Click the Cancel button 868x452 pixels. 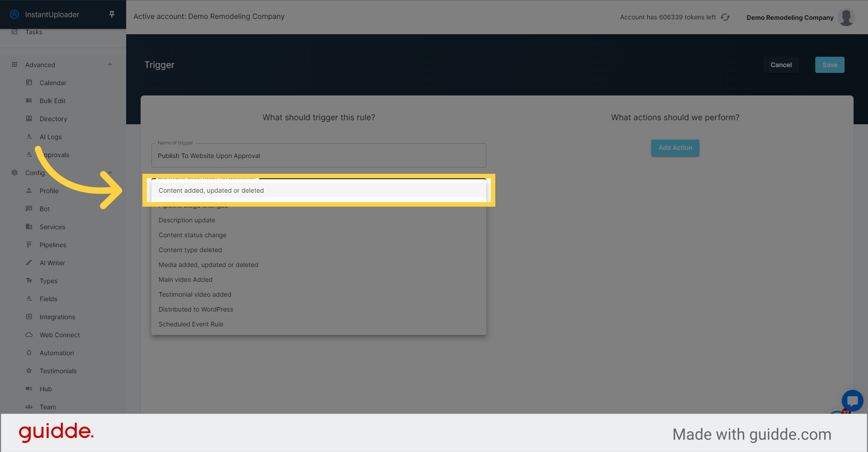pos(781,64)
